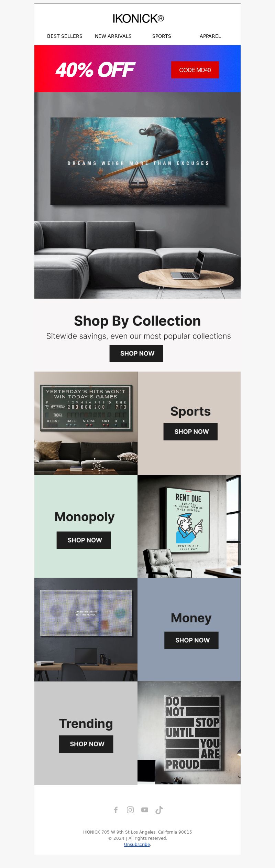Image resolution: width=275 pixels, height=868 pixels.
Task: Open the YouTube social icon
Action: coord(145,810)
